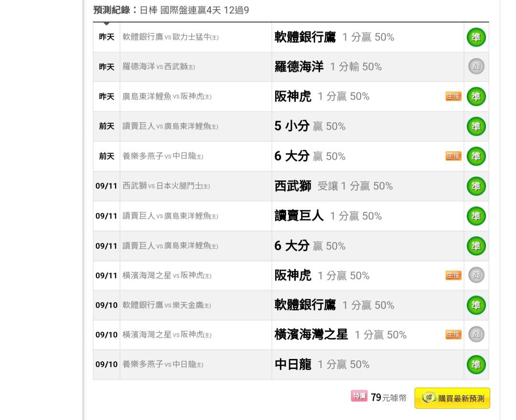Click the 主推 tag on 昨天's 阪神虎 prediction
The image size is (516, 420).
[453, 96]
